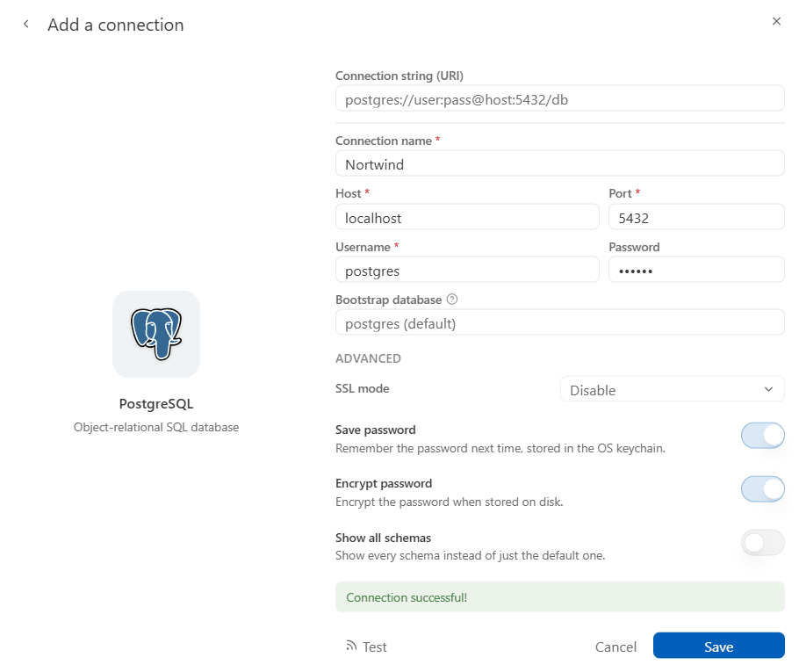
Task: Click the Add a connection title
Action: [116, 25]
